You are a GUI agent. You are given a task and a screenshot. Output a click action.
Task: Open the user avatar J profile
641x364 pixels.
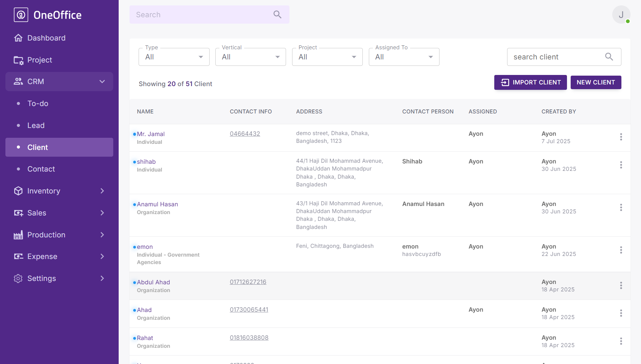click(x=621, y=15)
